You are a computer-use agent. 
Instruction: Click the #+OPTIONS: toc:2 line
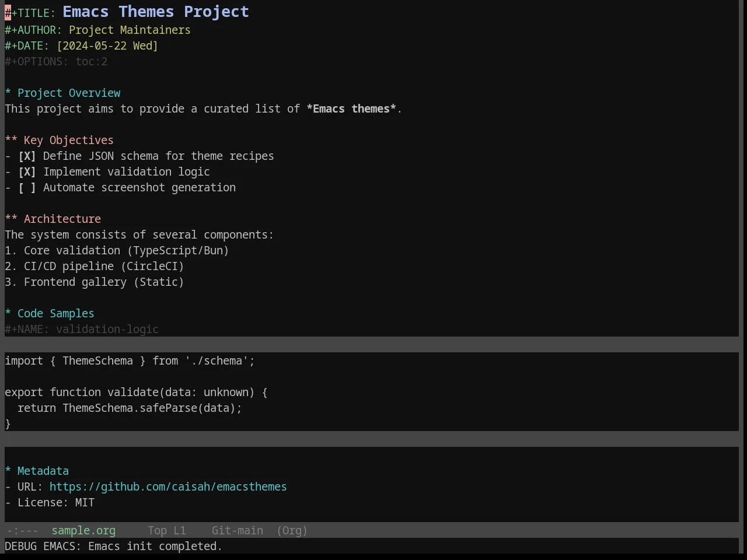pos(56,61)
